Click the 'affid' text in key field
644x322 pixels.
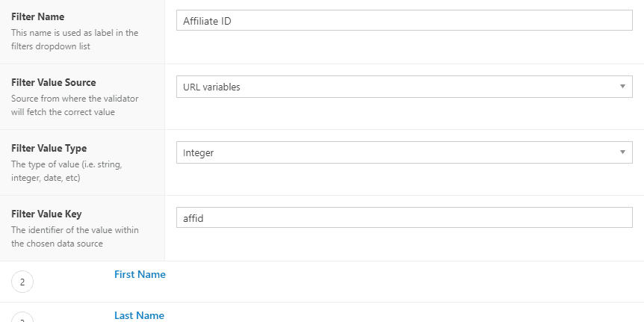(193, 218)
